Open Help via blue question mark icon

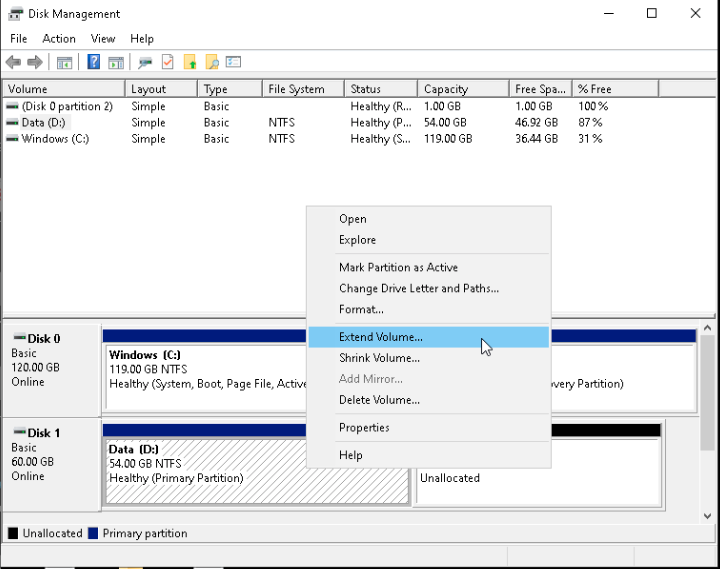[x=94, y=62]
